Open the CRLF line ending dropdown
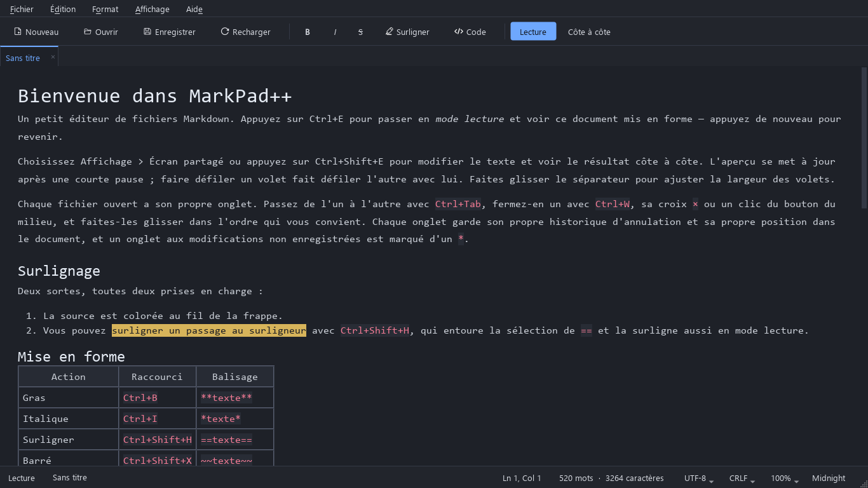 (742, 478)
